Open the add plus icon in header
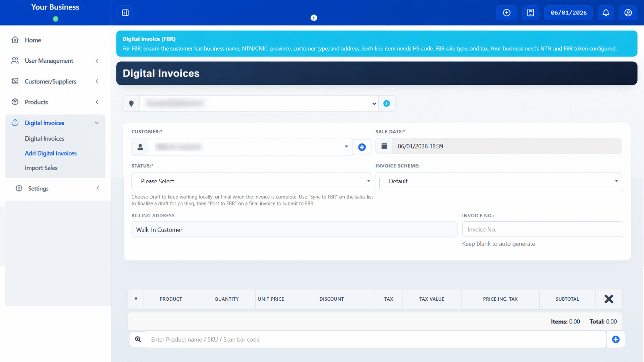Viewport: 644px width, 362px height. (506, 13)
